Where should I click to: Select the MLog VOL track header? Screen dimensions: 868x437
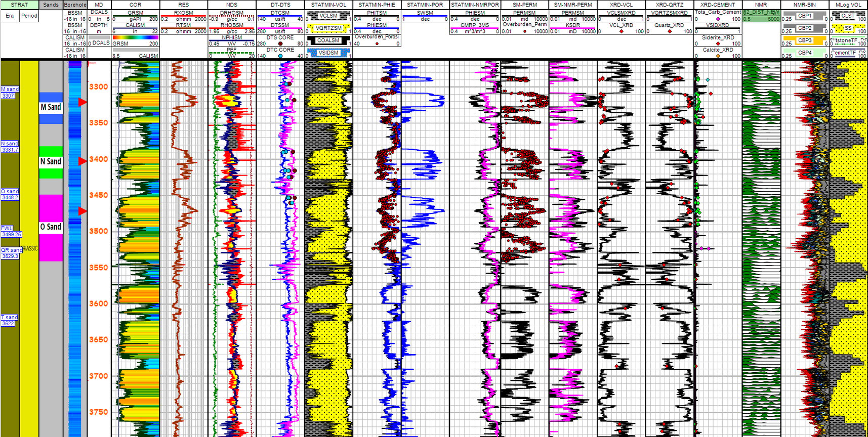tap(848, 5)
